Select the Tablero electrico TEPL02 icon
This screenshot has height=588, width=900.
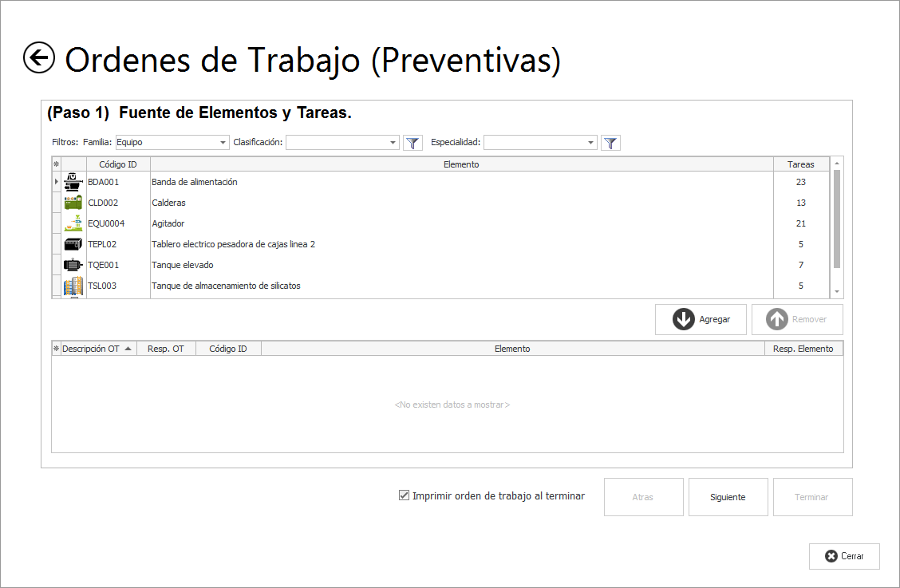point(73,244)
